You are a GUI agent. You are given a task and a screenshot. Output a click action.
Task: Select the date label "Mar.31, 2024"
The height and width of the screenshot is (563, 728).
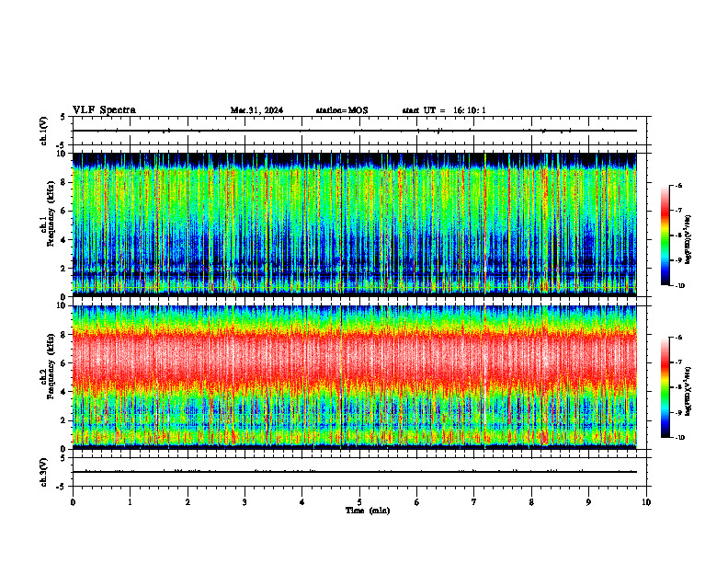[256, 110]
